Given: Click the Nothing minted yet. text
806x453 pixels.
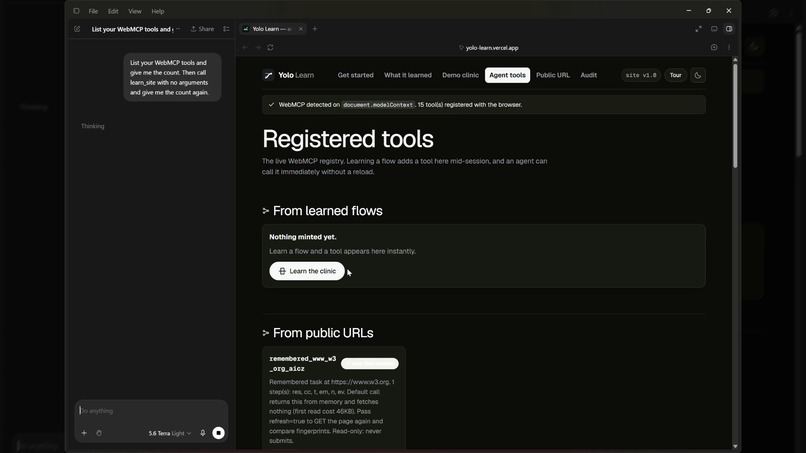Looking at the screenshot, I should pyautogui.click(x=303, y=237).
